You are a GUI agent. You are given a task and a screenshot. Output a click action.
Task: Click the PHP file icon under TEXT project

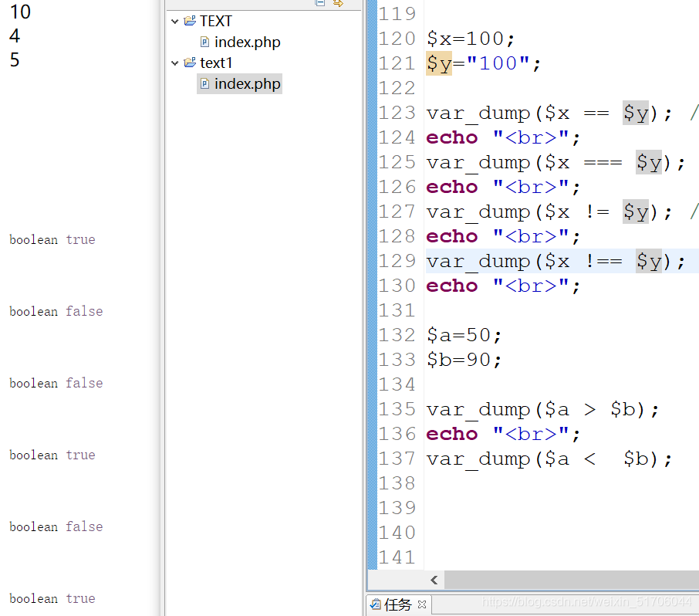204,42
